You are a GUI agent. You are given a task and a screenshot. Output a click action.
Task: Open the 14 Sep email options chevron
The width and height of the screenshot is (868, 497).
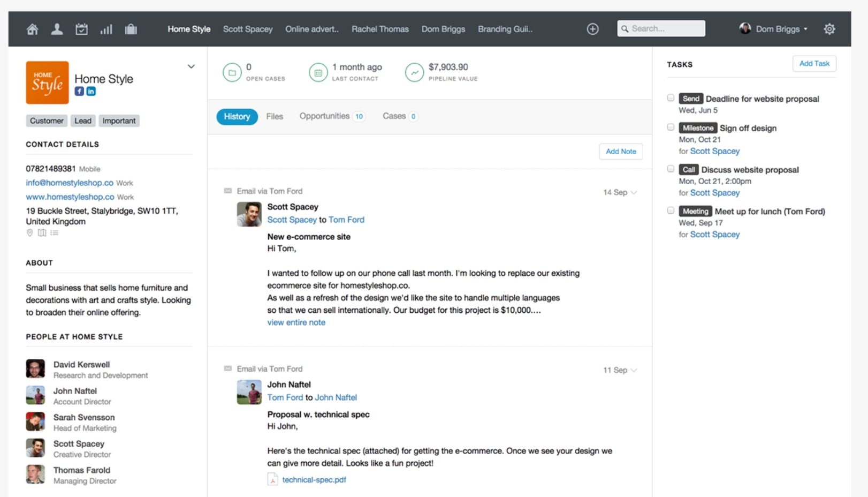click(x=634, y=193)
